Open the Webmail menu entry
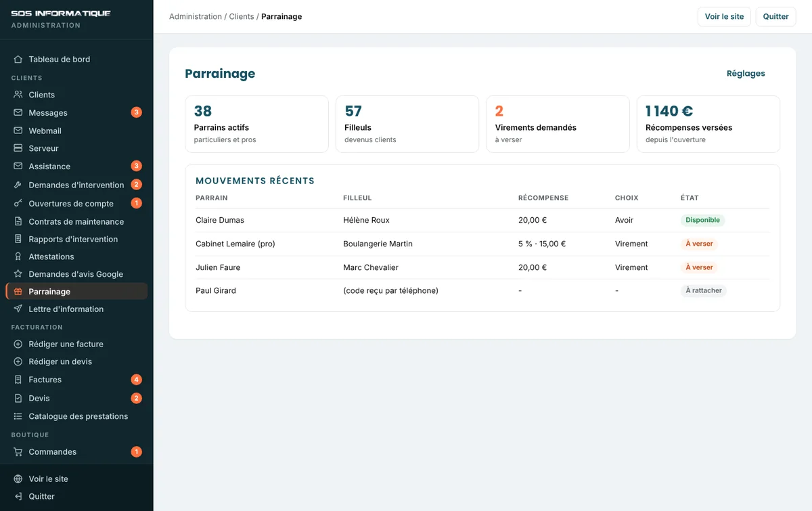 point(76,131)
